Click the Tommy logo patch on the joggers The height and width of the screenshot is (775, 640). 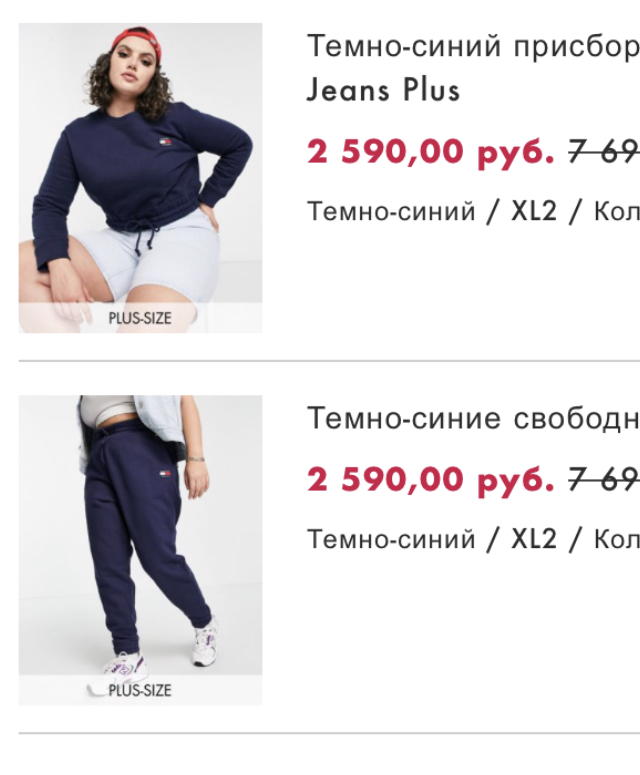coord(165,474)
